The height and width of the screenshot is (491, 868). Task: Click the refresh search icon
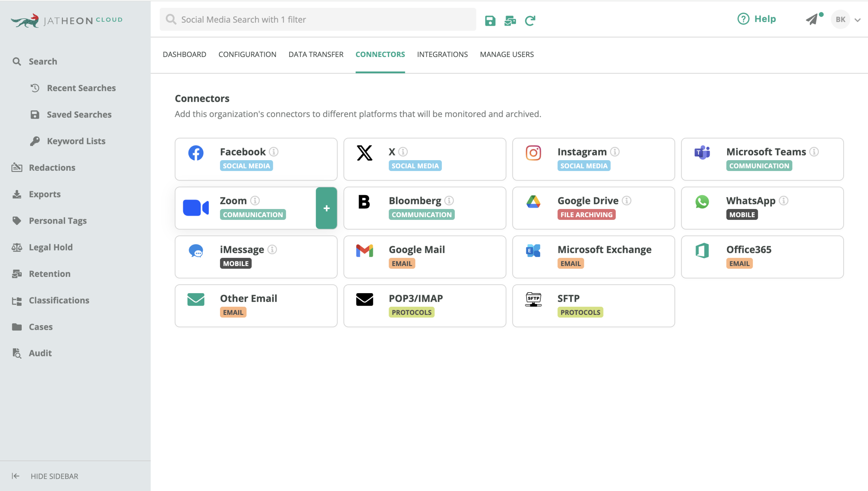click(530, 21)
